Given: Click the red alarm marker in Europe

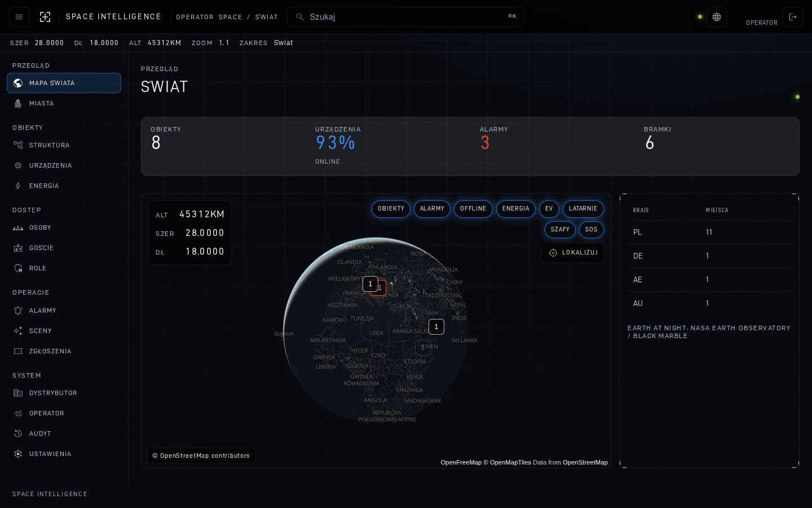Looking at the screenshot, I should click(381, 288).
